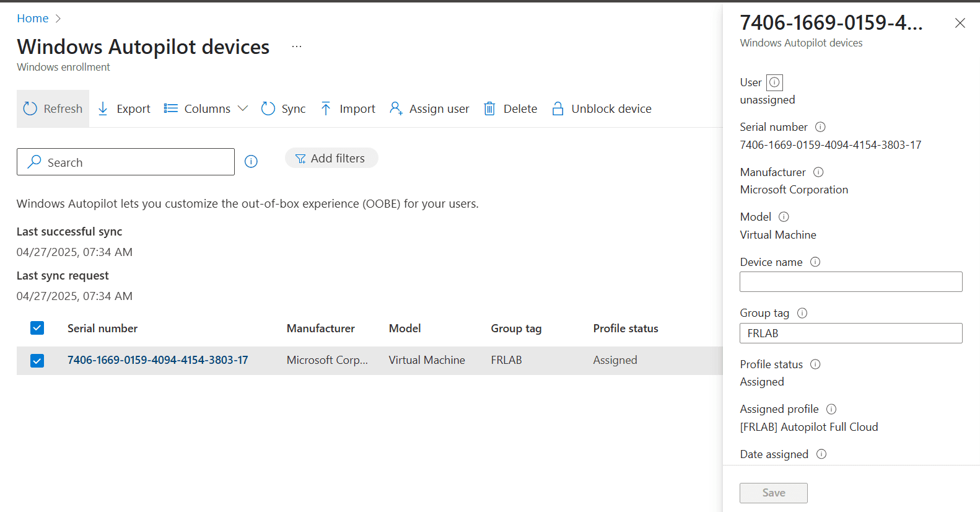Image resolution: width=980 pixels, height=512 pixels.
Task: Click the info icon beside Group tag label
Action: [x=802, y=313]
